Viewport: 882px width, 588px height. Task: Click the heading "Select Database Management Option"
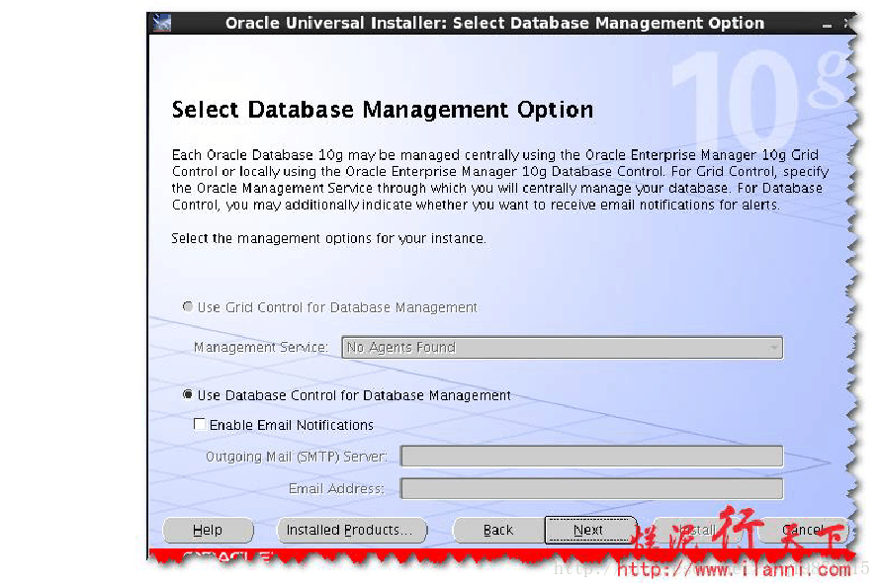point(383,110)
